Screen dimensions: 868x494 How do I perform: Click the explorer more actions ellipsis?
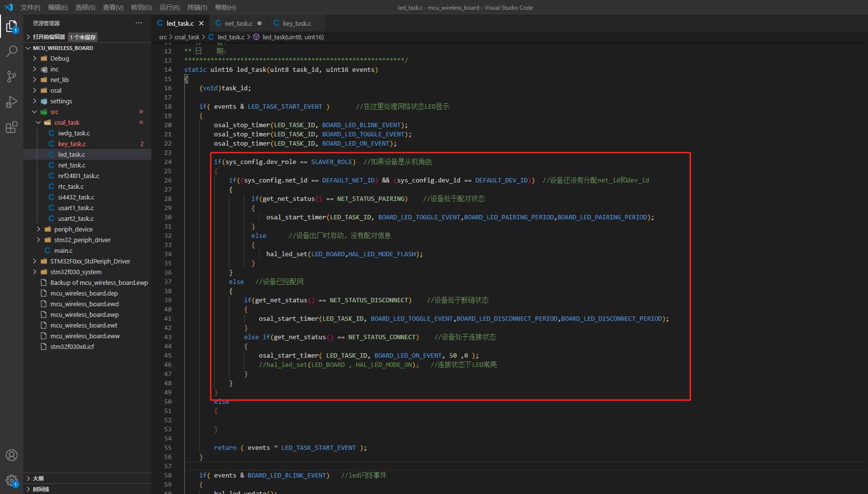(139, 23)
